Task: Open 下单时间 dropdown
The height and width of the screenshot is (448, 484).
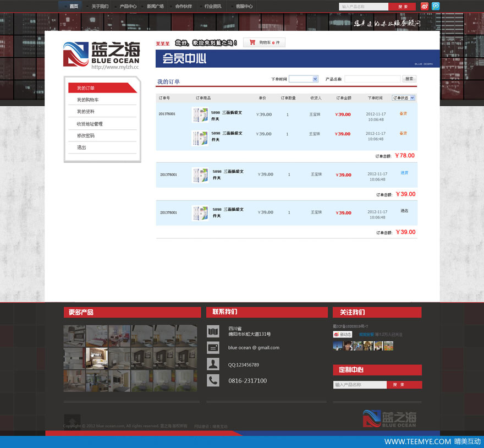Action: pyautogui.click(x=304, y=79)
